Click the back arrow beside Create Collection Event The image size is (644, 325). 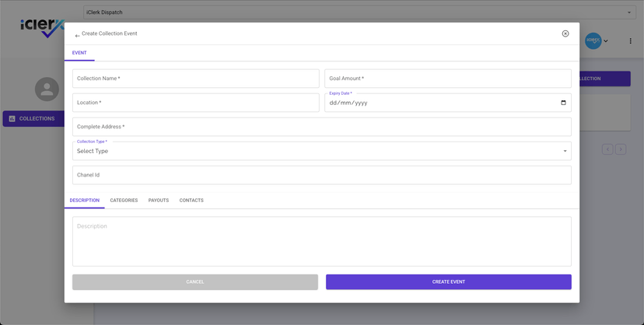[77, 35]
